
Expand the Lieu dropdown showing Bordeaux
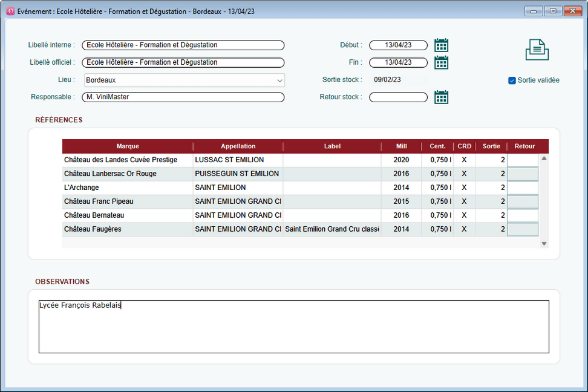pyautogui.click(x=279, y=80)
